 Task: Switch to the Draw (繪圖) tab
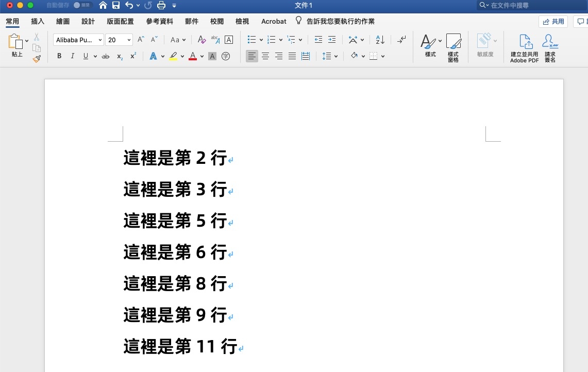click(63, 21)
